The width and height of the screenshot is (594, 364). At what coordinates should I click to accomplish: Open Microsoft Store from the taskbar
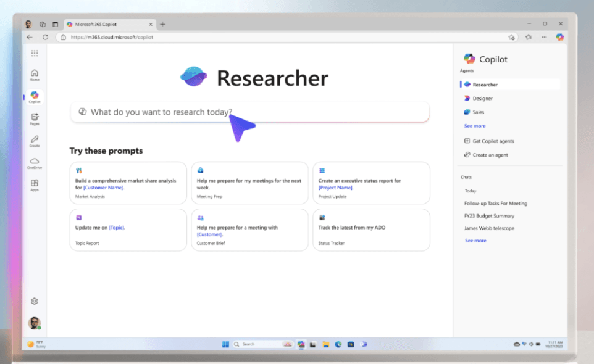(351, 344)
